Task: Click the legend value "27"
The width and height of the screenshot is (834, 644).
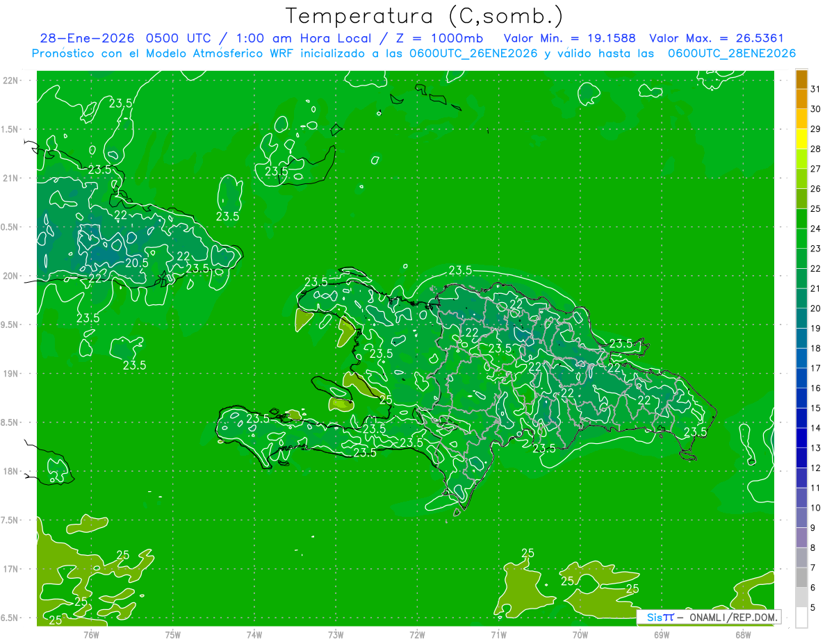Action: click(816, 169)
